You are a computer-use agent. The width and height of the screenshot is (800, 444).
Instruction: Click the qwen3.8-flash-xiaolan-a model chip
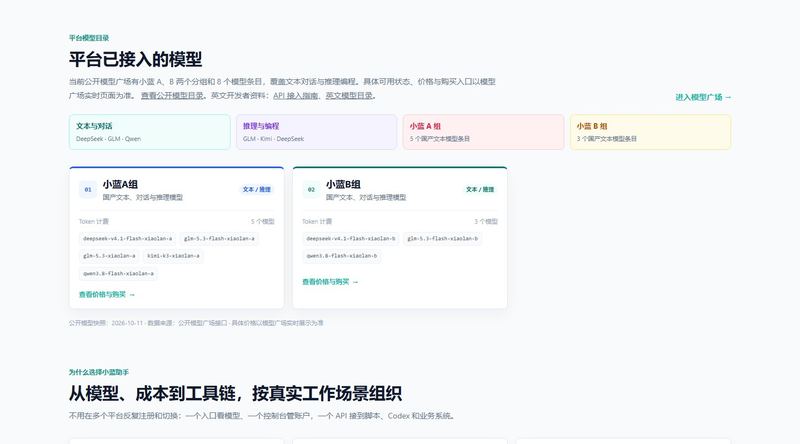click(x=118, y=274)
